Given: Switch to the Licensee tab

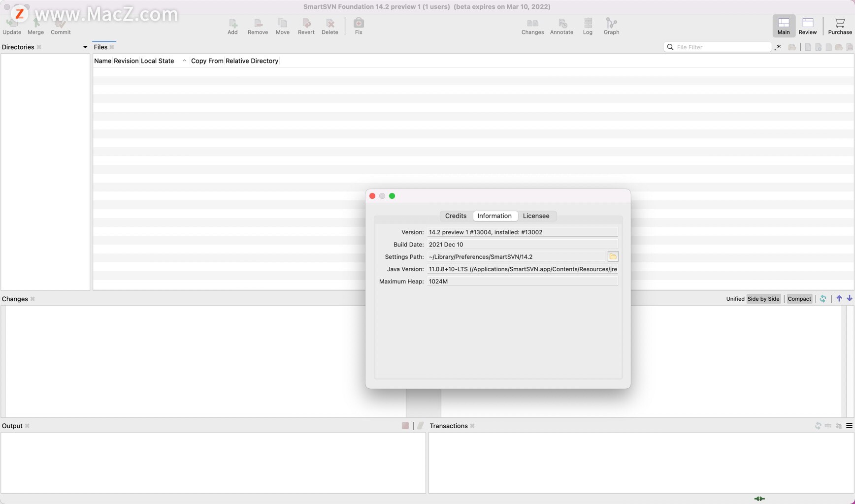Looking at the screenshot, I should (x=536, y=216).
